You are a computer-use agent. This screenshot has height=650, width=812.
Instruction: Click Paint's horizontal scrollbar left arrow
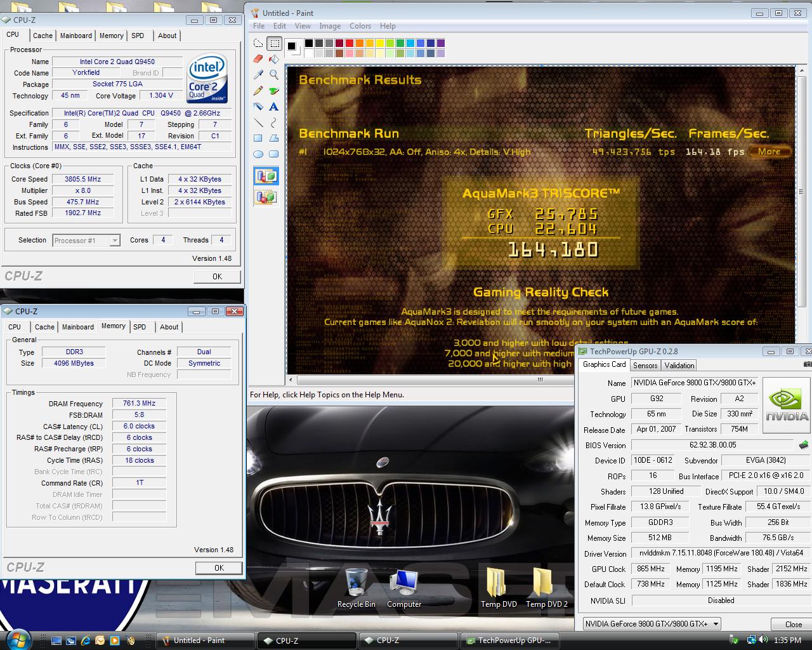click(x=291, y=380)
